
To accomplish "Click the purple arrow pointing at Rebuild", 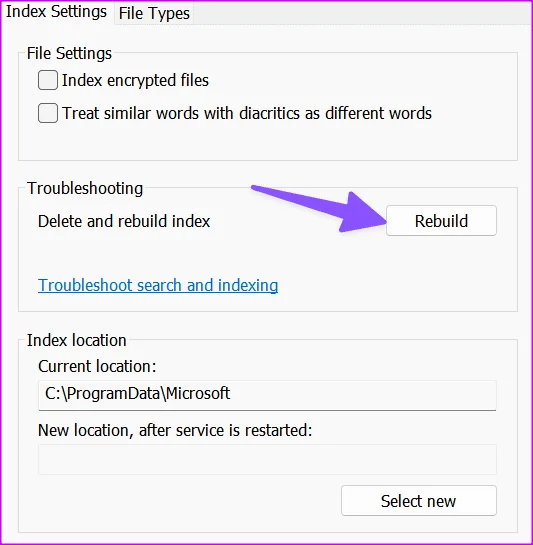I will pyautogui.click(x=319, y=208).
